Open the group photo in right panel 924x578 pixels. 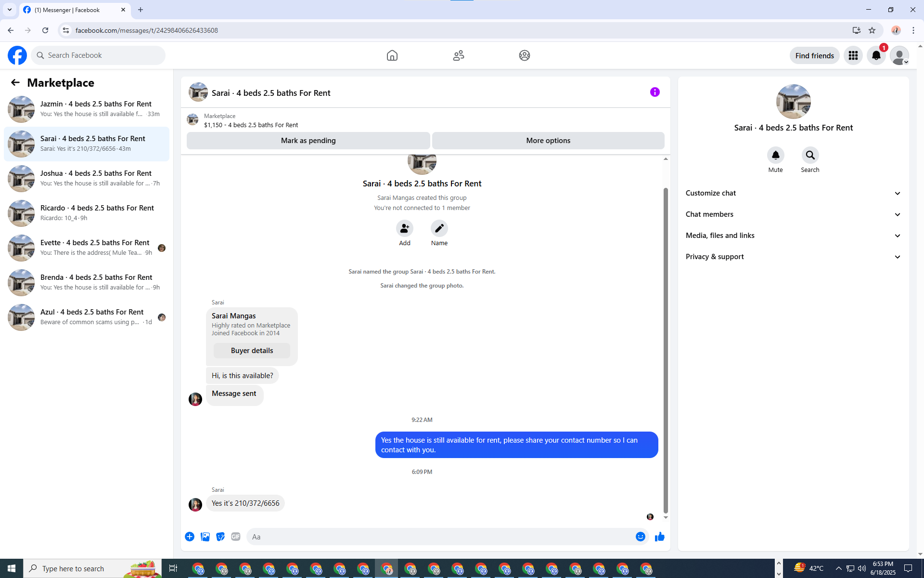pyautogui.click(x=794, y=102)
